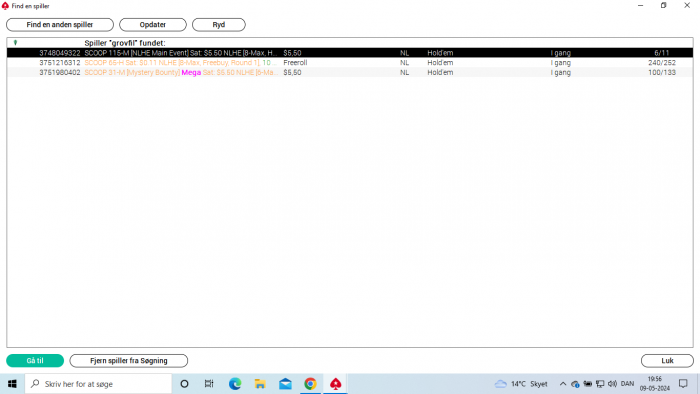This screenshot has height=394, width=700.
Task: Select the Mystery Bounty Mega tournament row
Action: (x=350, y=72)
